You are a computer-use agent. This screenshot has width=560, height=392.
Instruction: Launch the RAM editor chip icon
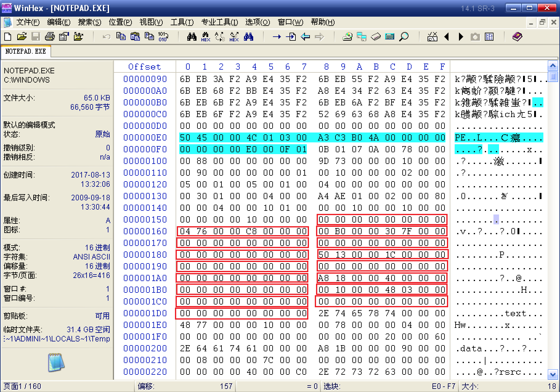376,36
